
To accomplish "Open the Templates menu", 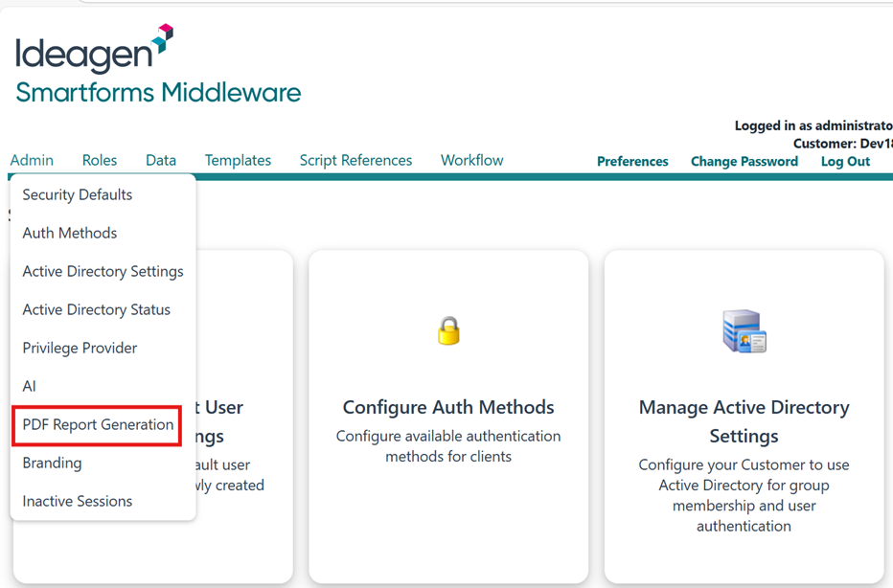I will coord(238,161).
